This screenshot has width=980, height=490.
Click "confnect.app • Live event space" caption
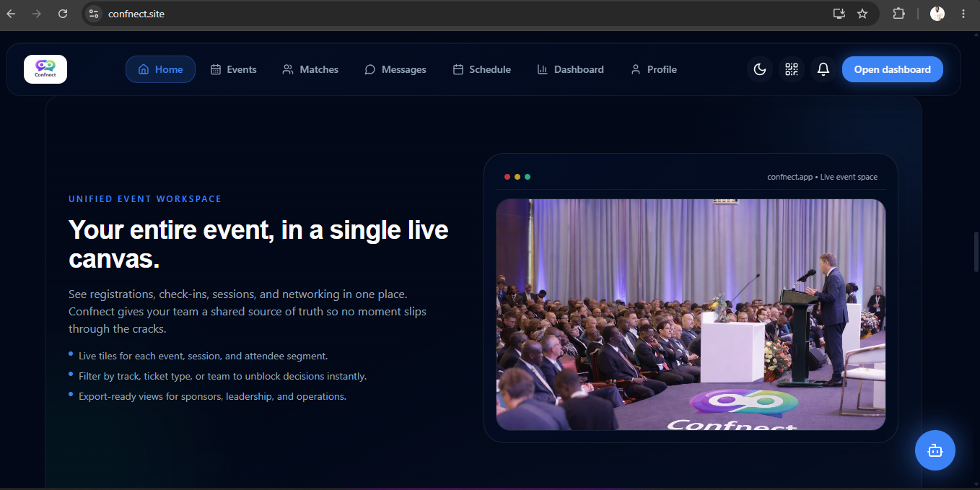pos(823,177)
